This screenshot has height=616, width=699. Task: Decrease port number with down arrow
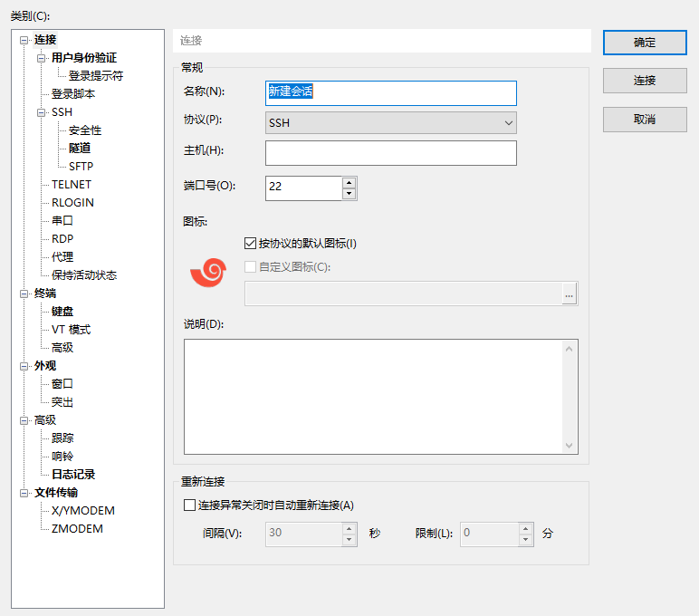tap(349, 194)
